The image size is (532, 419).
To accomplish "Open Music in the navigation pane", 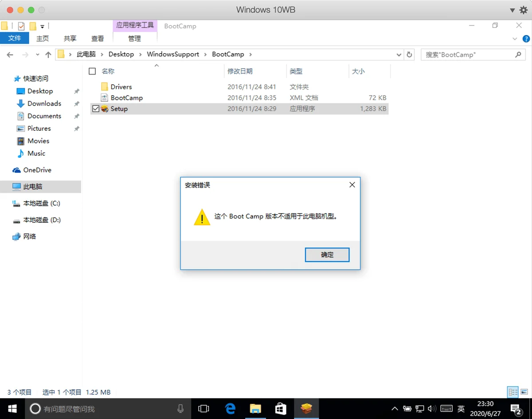I will (x=36, y=153).
